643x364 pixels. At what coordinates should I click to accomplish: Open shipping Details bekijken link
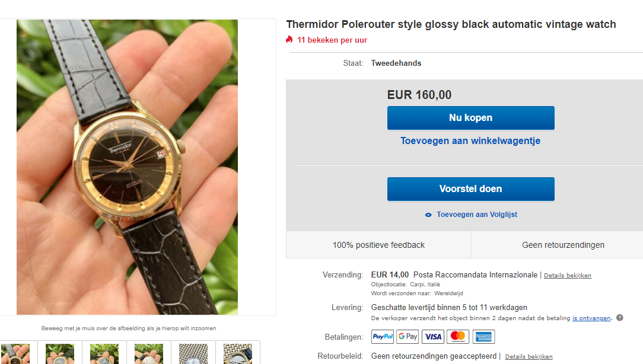568,276
